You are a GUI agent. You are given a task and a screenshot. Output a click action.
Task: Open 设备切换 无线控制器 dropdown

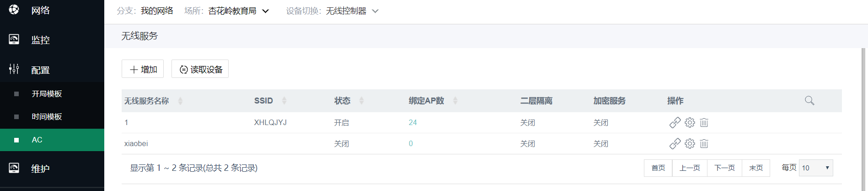[x=375, y=11]
